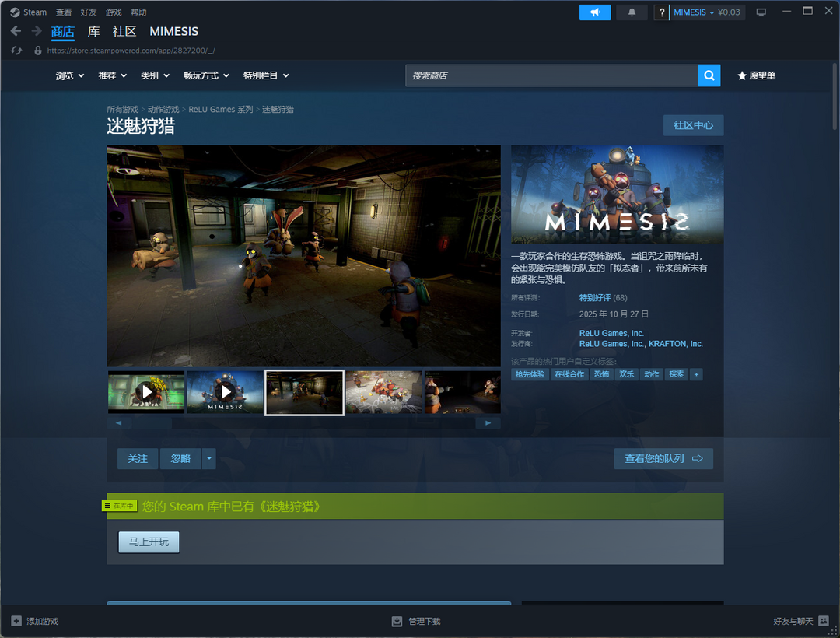Open notifications with the bell icon
Viewport: 840px width, 638px height.
632,12
